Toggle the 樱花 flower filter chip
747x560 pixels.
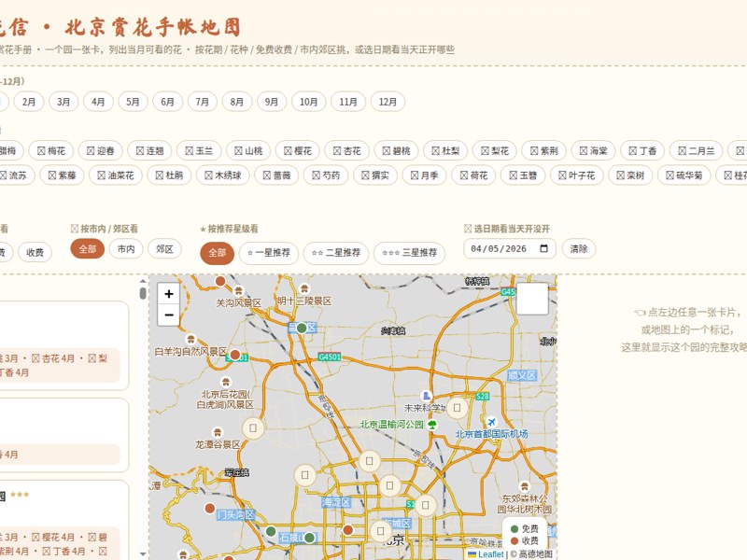point(297,151)
